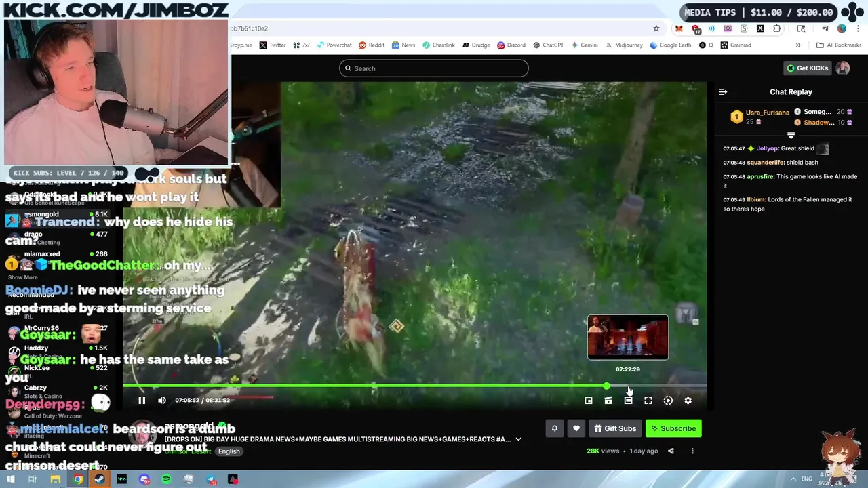This screenshot has width=868, height=488.
Task: Open Task View on the taskbar
Action: tap(32, 479)
